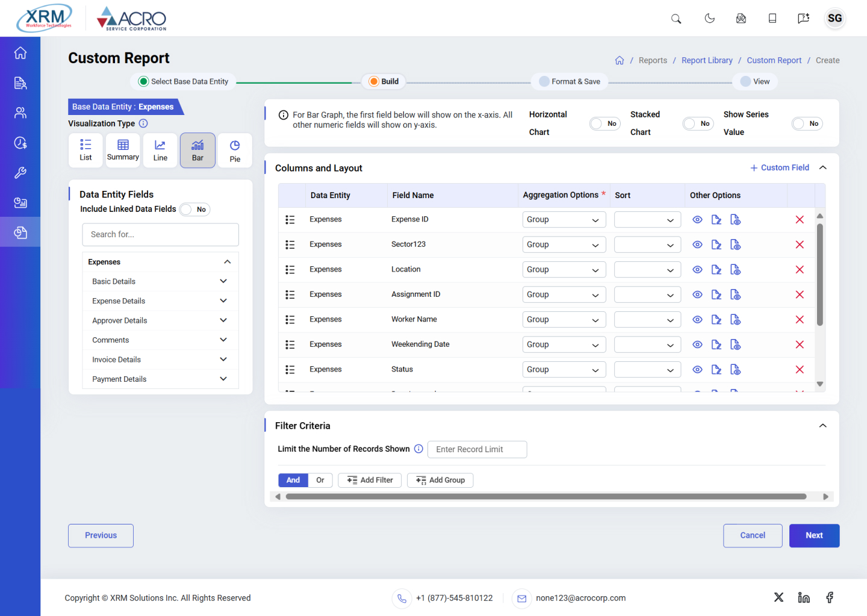Image resolution: width=867 pixels, height=616 pixels.
Task: Delete the Sector123 row with red X
Action: tap(800, 244)
